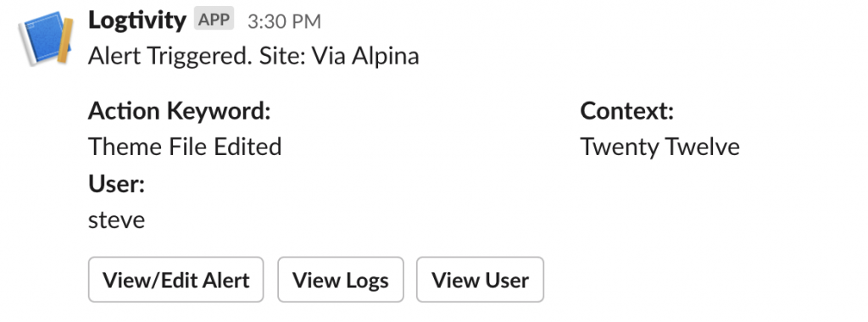Click the Twenty Twelve context value

click(x=659, y=147)
